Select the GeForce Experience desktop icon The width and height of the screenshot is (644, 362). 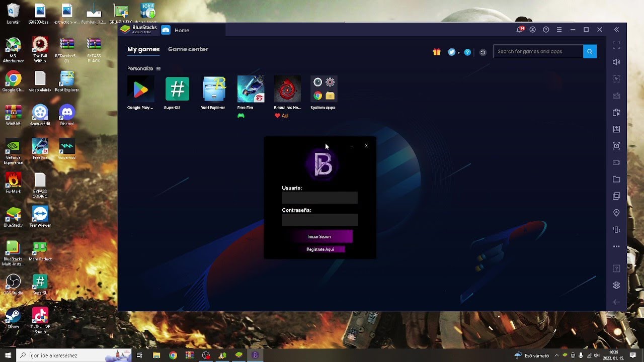pyautogui.click(x=13, y=151)
